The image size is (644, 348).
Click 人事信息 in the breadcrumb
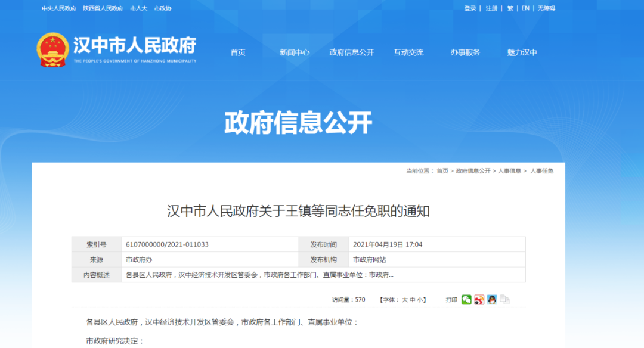[510, 170]
